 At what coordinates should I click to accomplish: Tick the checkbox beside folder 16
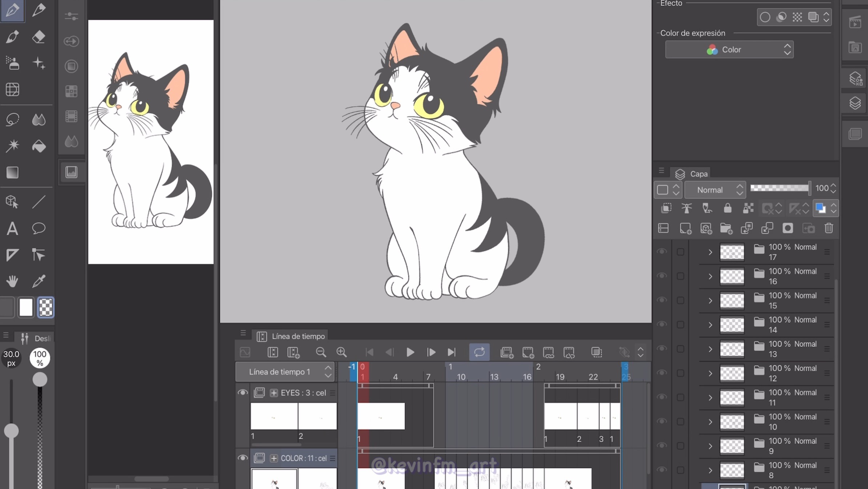[x=680, y=276]
